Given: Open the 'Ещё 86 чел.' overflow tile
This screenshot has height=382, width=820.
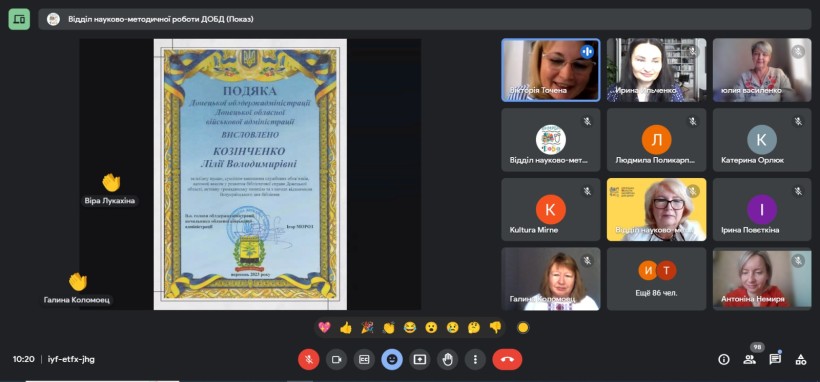Looking at the screenshot, I should 656,279.
